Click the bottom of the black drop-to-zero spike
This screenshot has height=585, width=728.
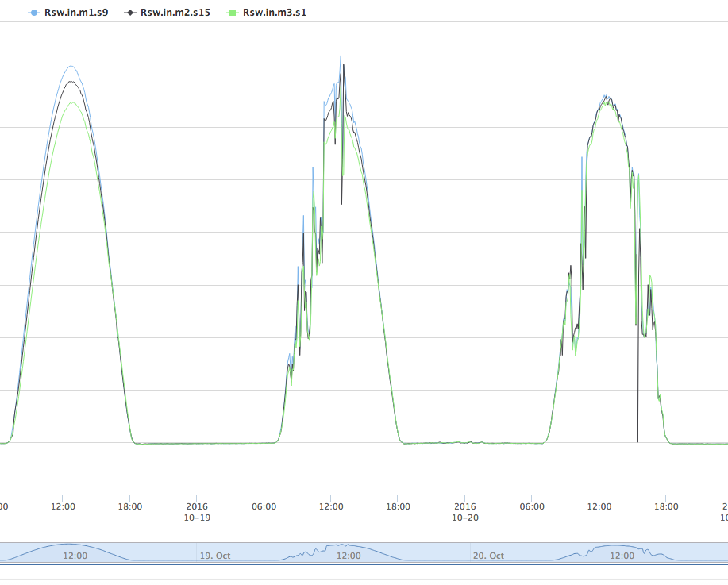coord(637,441)
